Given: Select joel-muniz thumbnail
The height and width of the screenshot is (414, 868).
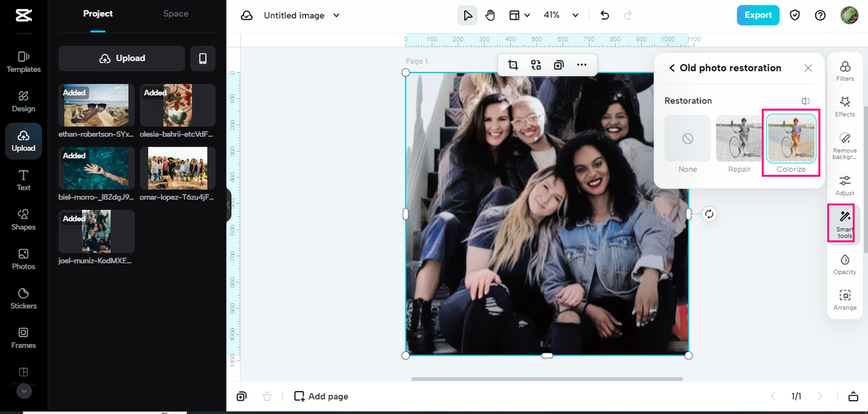Looking at the screenshot, I should tap(96, 231).
